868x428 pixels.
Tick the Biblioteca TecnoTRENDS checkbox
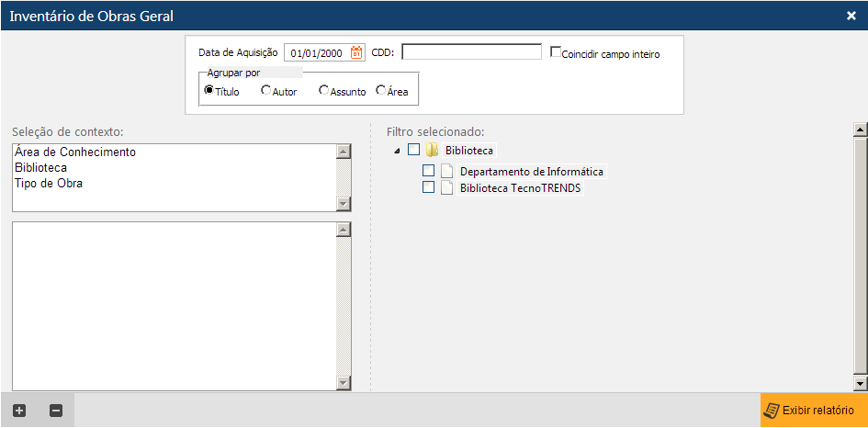tap(428, 187)
